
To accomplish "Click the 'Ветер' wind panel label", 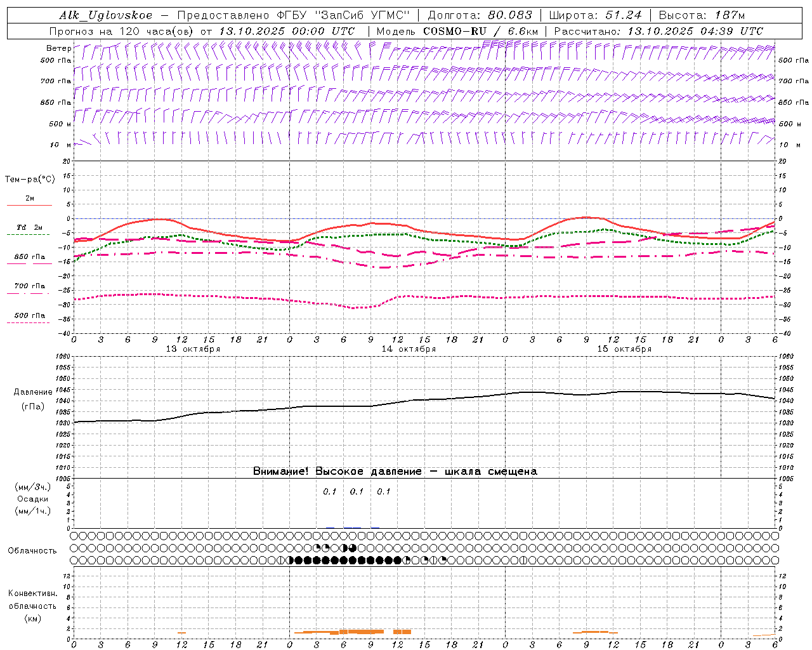I will tap(58, 48).
